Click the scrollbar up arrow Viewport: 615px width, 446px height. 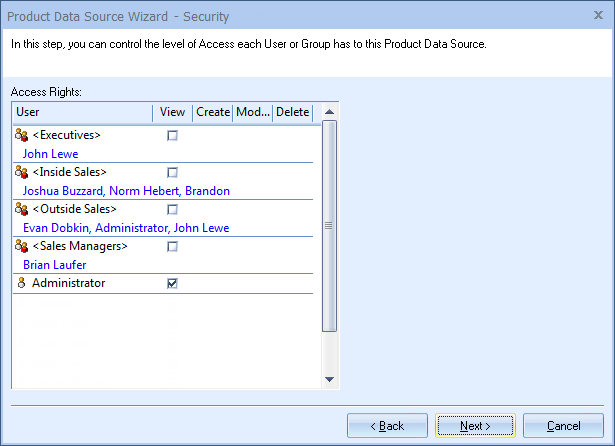tap(330, 112)
